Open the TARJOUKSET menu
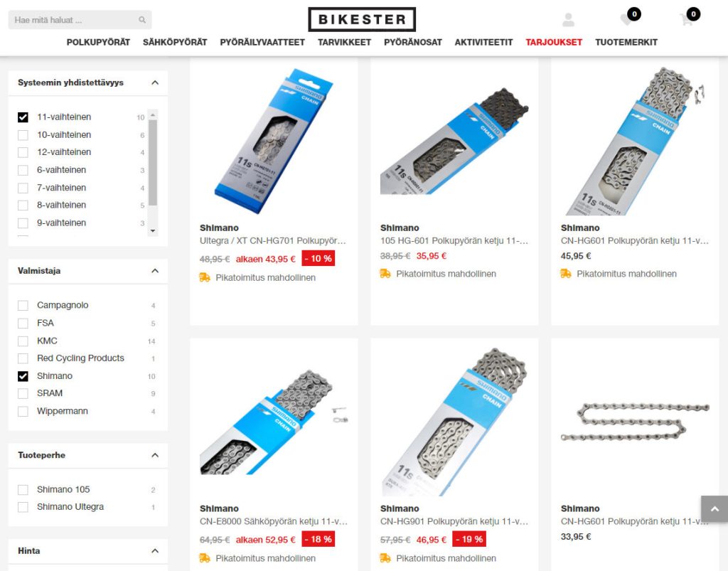Screen dimensions: 728x571 [x=553, y=42]
